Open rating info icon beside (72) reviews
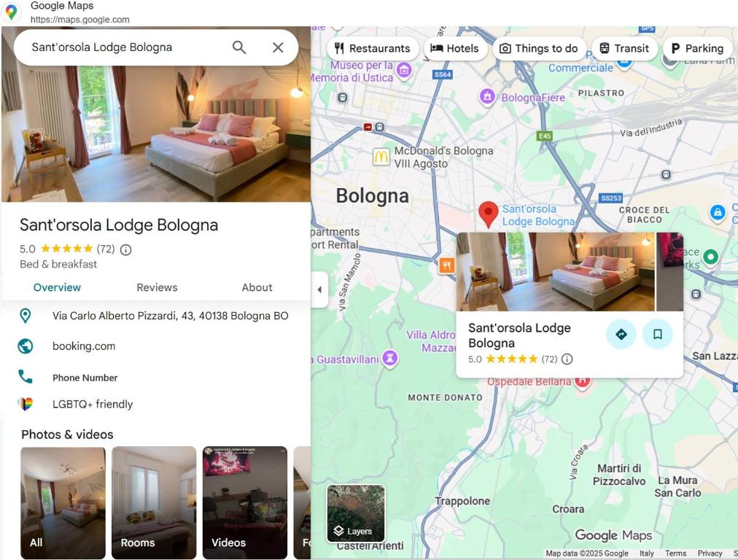 click(125, 249)
